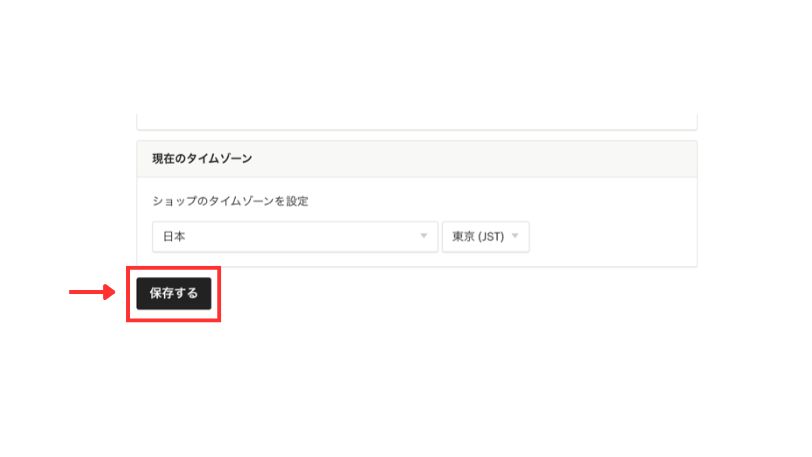Select the 現在のタイムゾーン section header
The image size is (812, 457).
[417, 159]
